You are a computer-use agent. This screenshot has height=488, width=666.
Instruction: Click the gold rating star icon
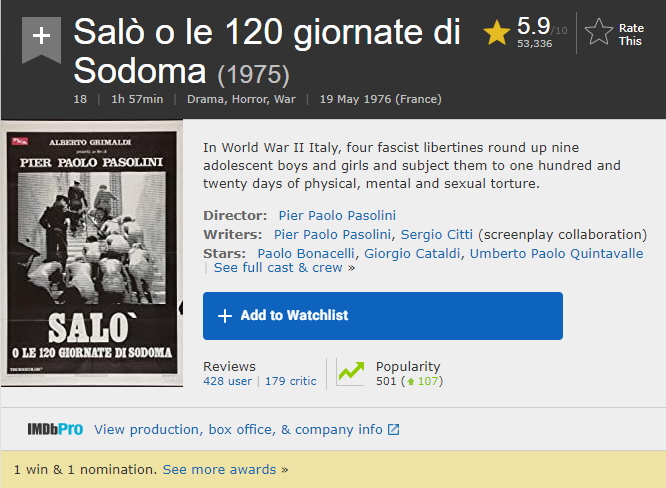click(497, 33)
